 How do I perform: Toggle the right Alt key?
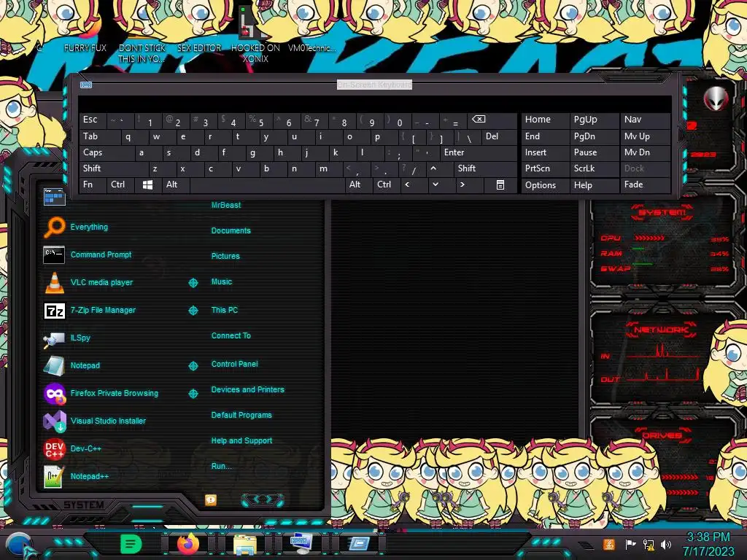358,184
